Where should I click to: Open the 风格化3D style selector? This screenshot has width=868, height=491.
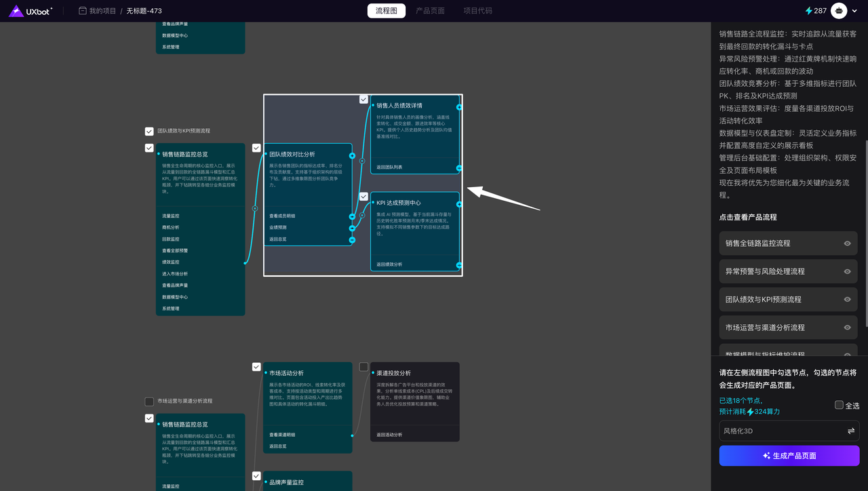(x=780, y=431)
